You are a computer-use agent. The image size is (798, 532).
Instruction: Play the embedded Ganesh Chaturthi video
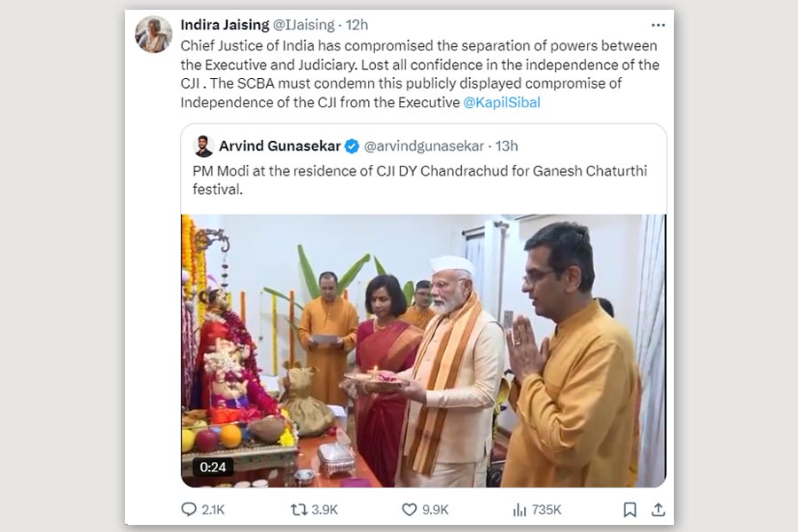[423, 350]
